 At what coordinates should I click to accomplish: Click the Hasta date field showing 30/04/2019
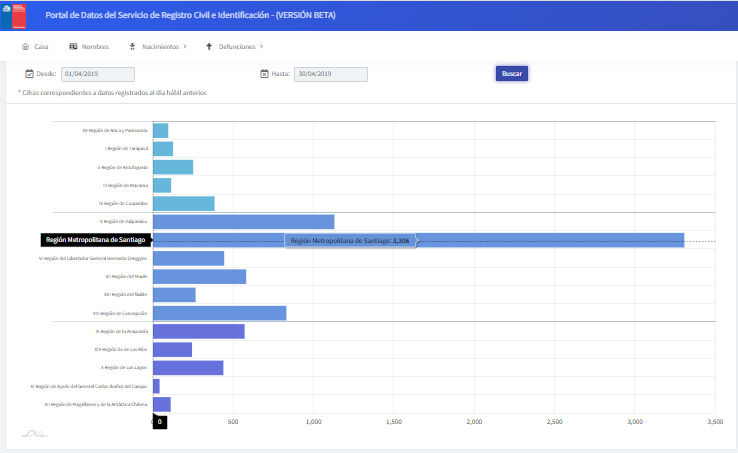click(330, 74)
